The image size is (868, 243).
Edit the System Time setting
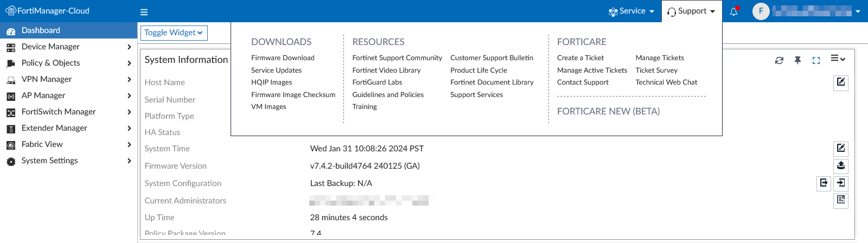click(840, 148)
